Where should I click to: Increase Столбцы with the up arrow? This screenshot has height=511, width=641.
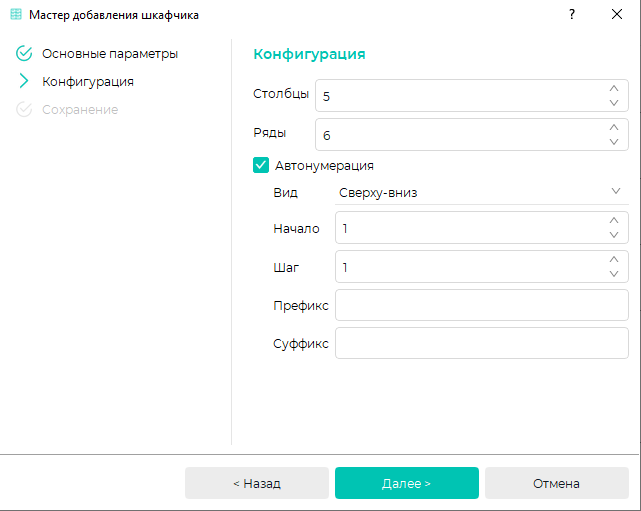pos(614,88)
